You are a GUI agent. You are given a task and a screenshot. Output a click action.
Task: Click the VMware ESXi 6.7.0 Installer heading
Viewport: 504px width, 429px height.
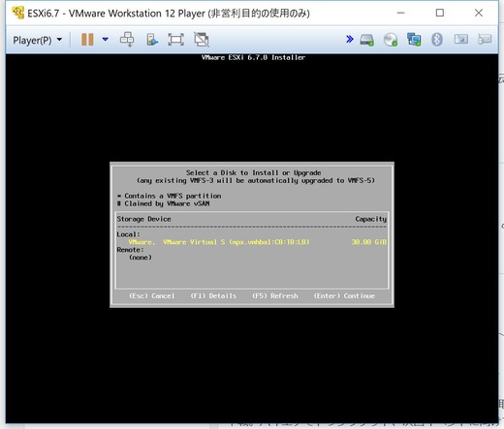point(253,57)
